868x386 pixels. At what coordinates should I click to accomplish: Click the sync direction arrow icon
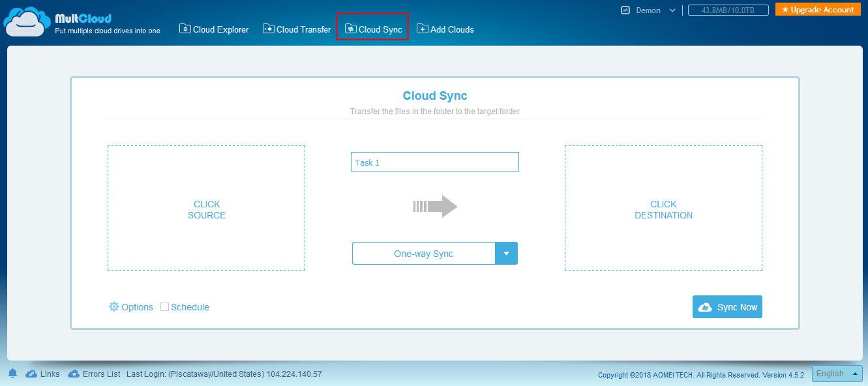[x=435, y=207]
